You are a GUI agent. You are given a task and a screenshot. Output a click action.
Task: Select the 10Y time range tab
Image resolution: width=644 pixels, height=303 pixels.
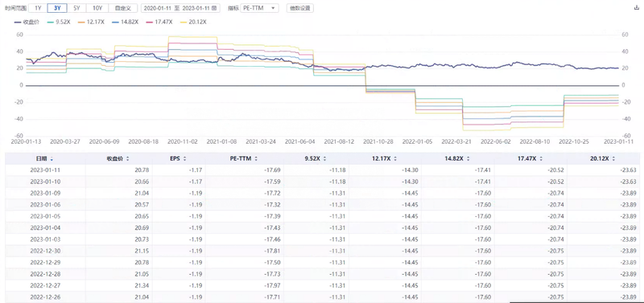[97, 8]
